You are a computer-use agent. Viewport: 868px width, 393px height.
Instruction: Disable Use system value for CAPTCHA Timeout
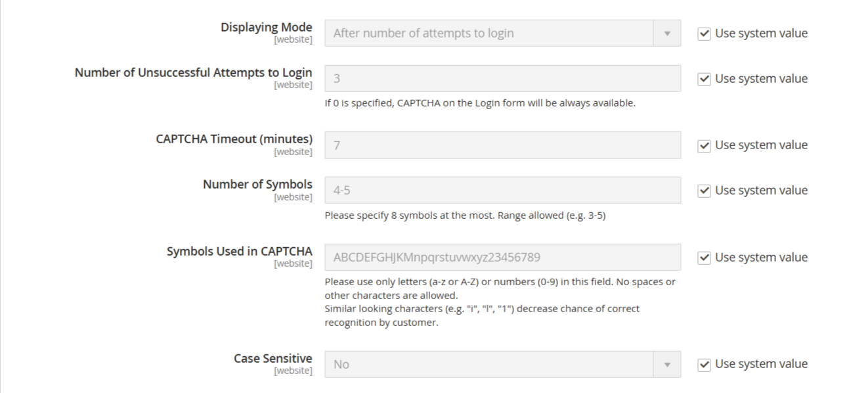pos(704,145)
